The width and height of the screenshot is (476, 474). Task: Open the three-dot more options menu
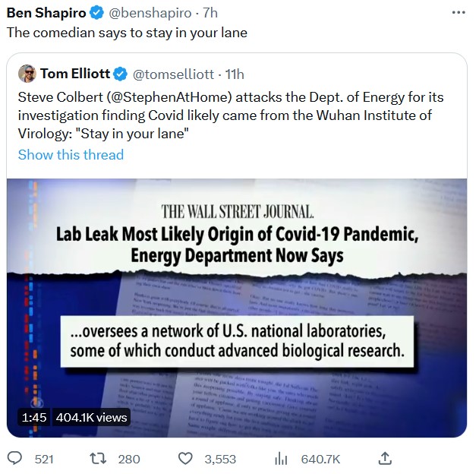pyautogui.click(x=458, y=13)
